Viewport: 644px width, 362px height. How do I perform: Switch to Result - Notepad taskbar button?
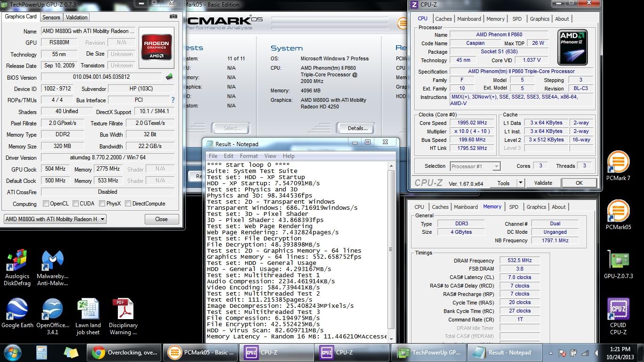click(x=505, y=352)
